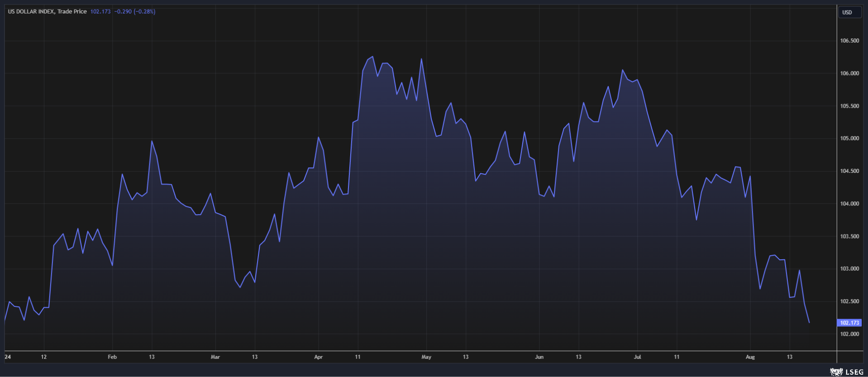The width and height of the screenshot is (868, 377).
Task: Click the highlighted 102.173 price label on the axis
Action: click(x=849, y=323)
